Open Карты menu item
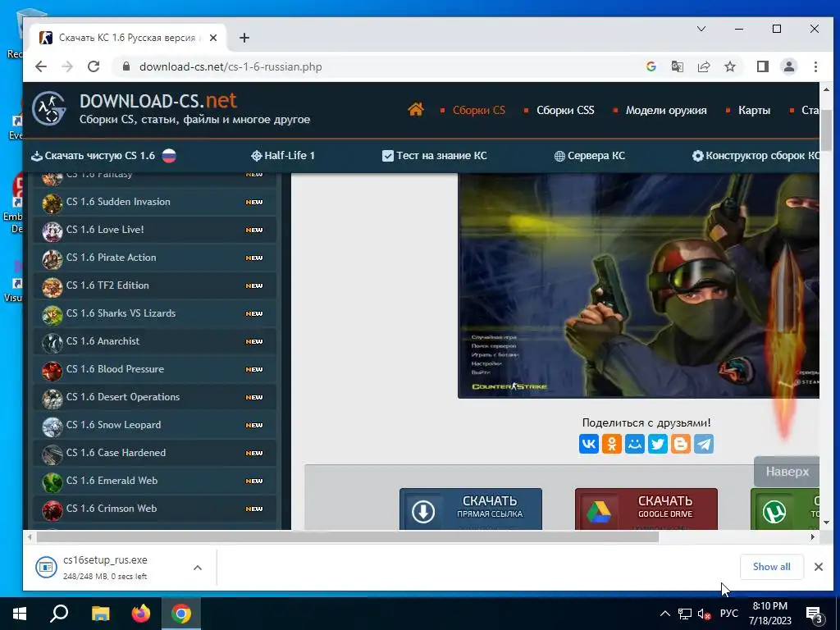 pos(755,111)
